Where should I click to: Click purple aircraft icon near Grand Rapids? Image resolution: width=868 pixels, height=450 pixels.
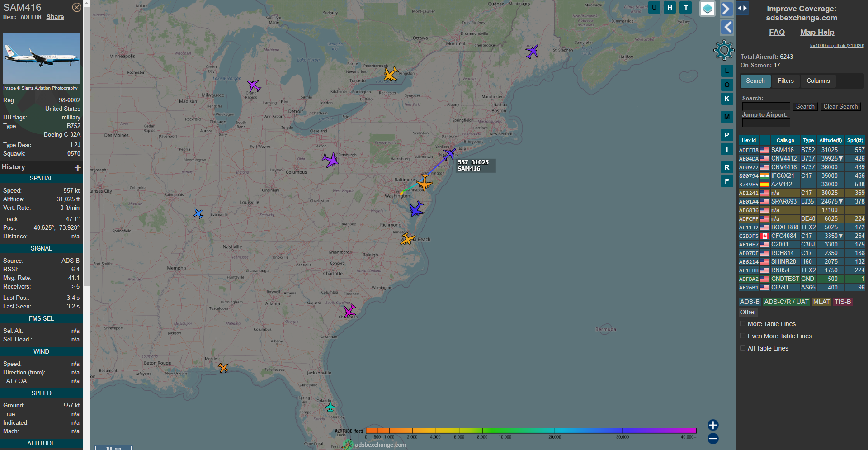tap(254, 85)
